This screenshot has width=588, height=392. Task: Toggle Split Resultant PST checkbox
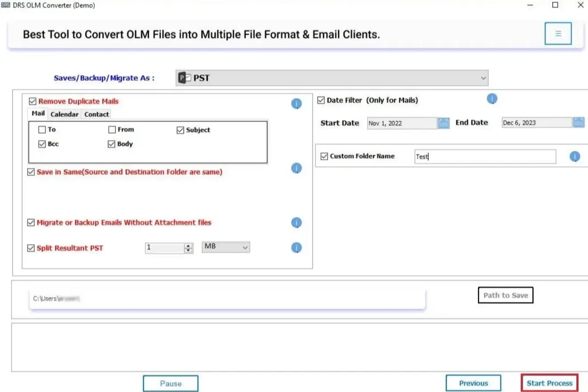point(31,248)
